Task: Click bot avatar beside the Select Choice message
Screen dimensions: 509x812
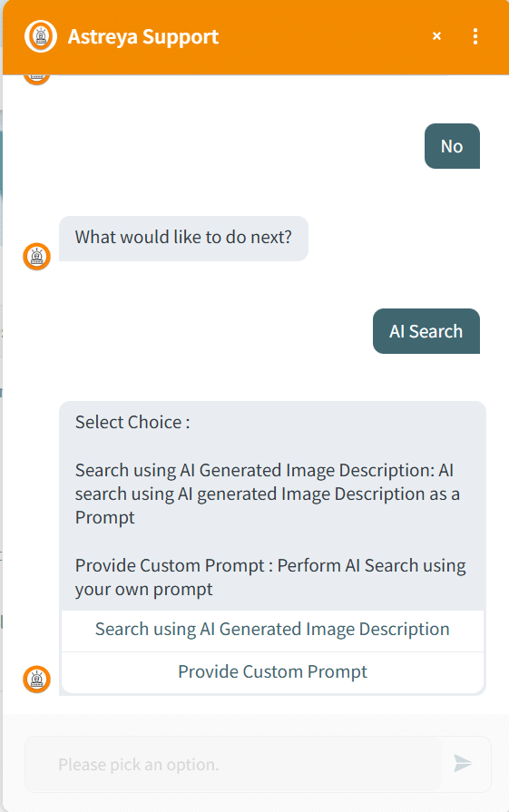Action: [x=37, y=679]
